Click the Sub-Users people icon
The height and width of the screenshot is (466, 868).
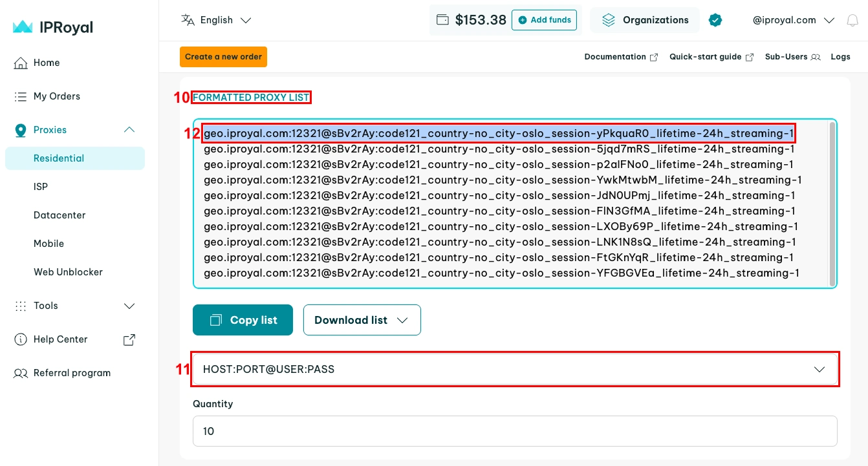click(x=816, y=57)
